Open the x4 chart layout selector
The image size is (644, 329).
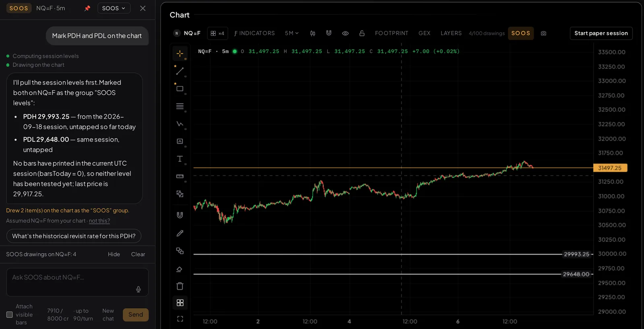tap(217, 33)
